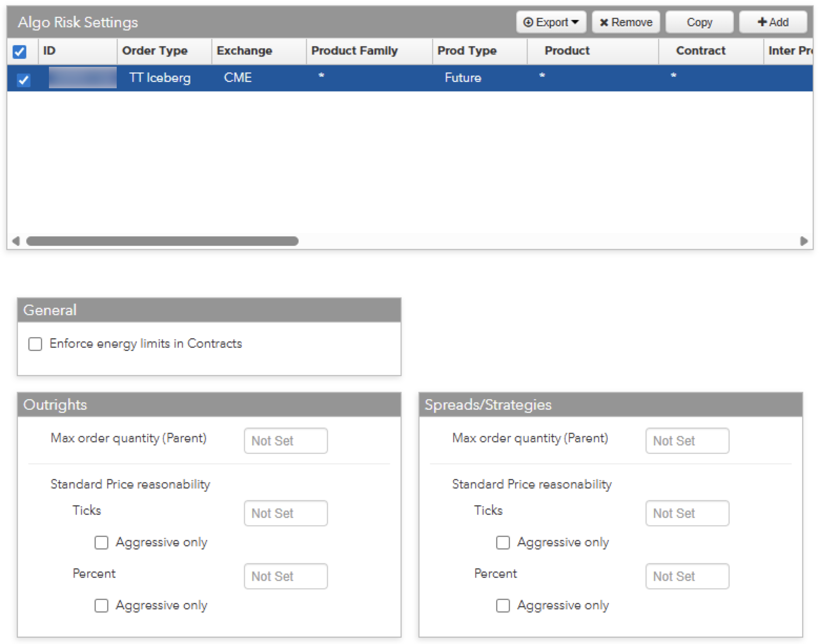
Task: Uncheck the TT Iceberg row checkbox
Action: [23, 80]
